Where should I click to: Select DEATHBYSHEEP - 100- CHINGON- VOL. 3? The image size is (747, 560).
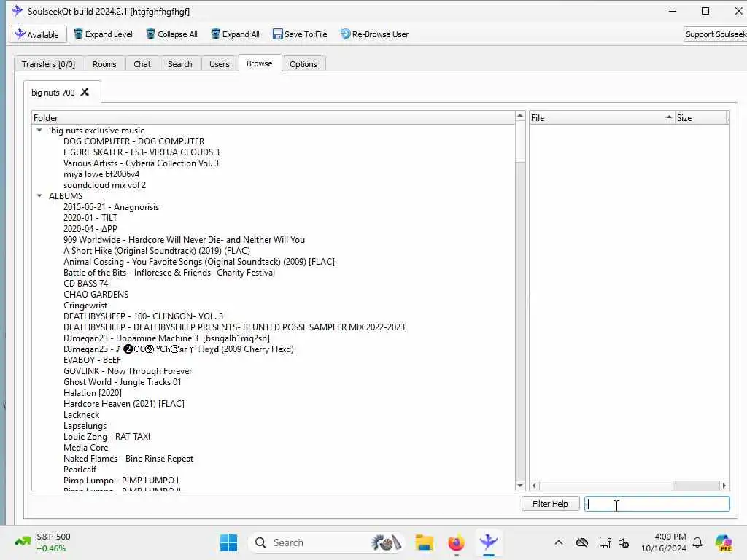pyautogui.click(x=143, y=316)
